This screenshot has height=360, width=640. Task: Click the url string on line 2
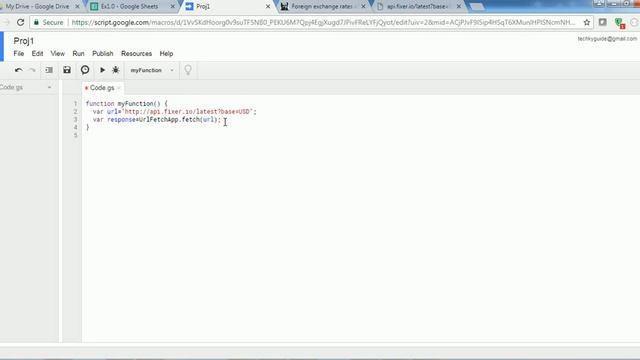click(189, 111)
